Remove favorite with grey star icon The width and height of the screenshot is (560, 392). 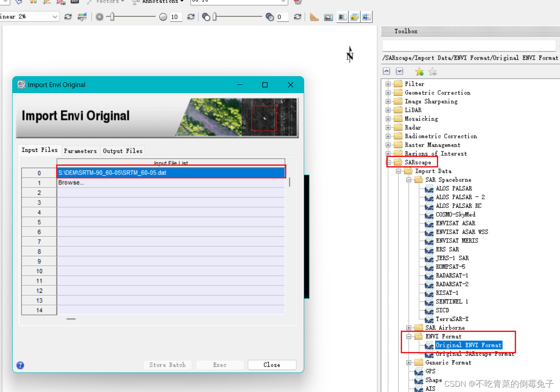pyautogui.click(x=433, y=71)
